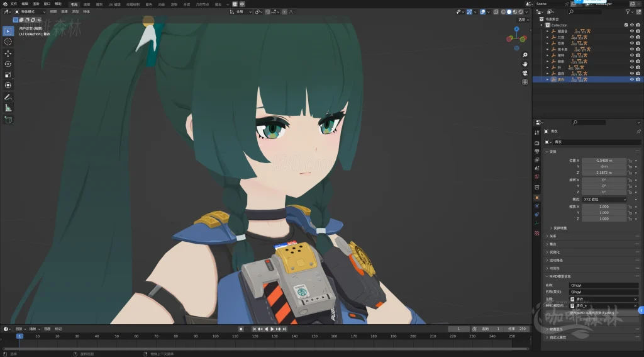This screenshot has width=644, height=357.
Task: Open the timeline 回放 popover
Action: click(x=20, y=329)
